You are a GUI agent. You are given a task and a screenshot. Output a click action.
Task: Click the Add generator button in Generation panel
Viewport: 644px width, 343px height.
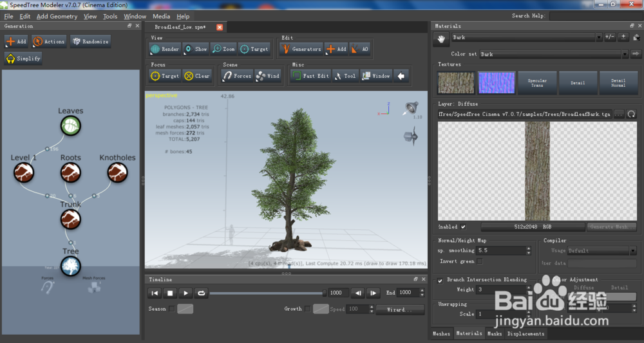click(17, 41)
